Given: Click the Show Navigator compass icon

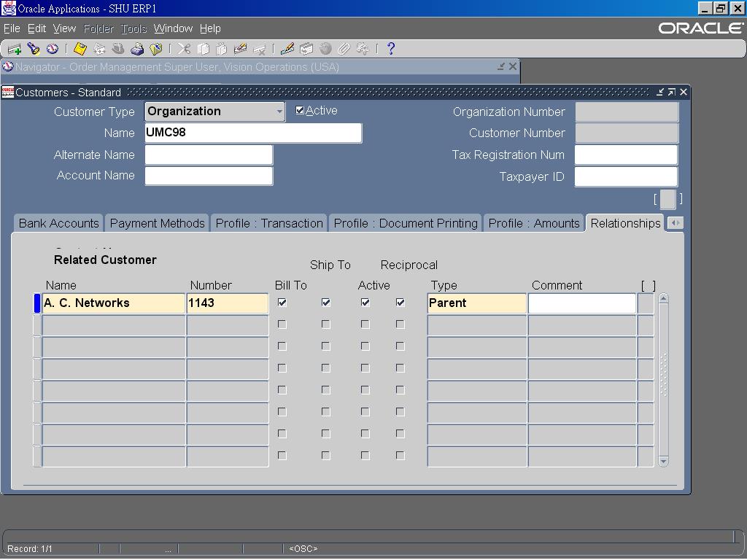Looking at the screenshot, I should 53,49.
